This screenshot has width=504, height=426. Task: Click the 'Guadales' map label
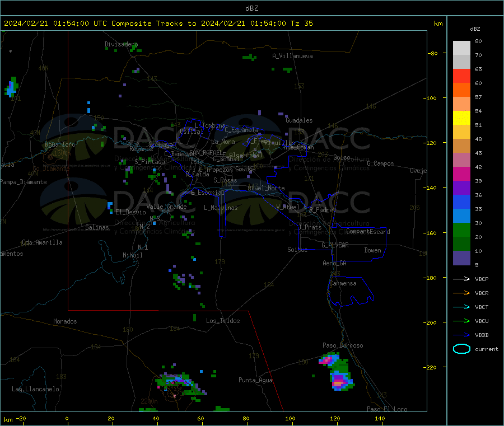tap(299, 120)
